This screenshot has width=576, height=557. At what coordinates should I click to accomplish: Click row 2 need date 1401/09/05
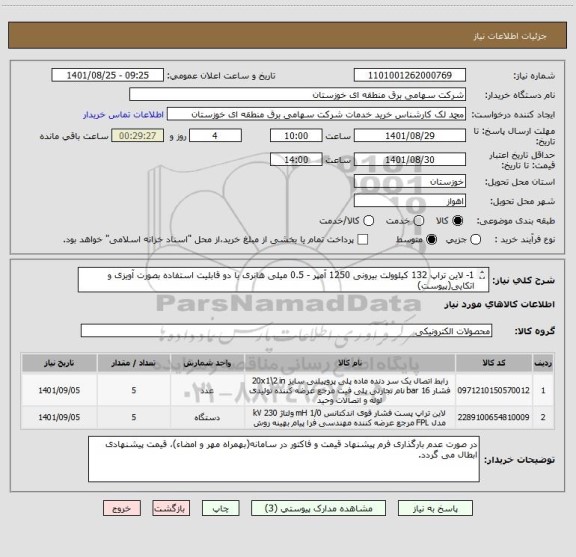pos(59,417)
